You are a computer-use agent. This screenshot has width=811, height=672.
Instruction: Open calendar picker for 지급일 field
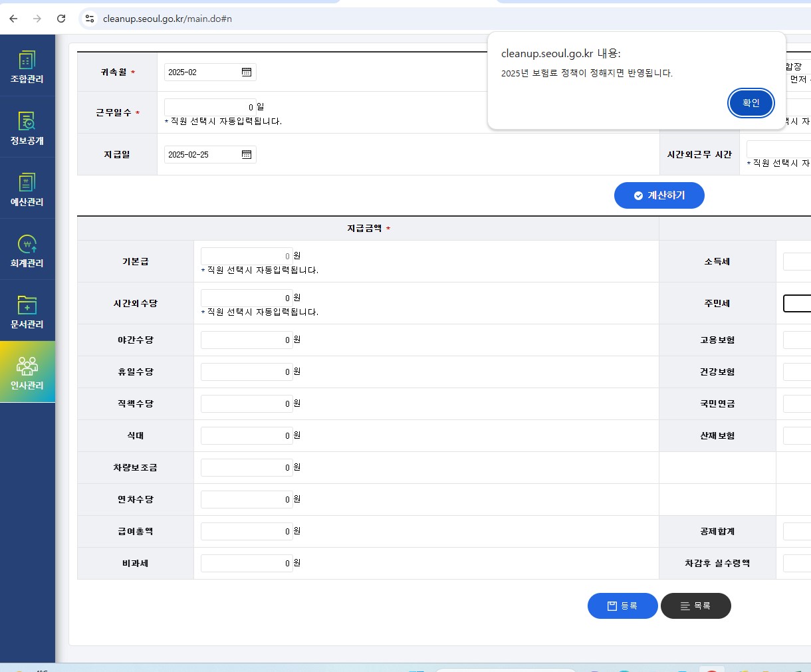[x=247, y=155]
